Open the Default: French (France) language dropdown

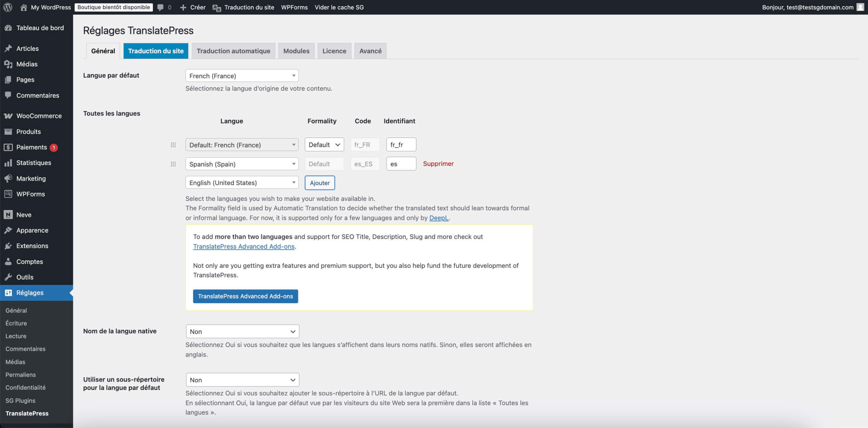242,145
